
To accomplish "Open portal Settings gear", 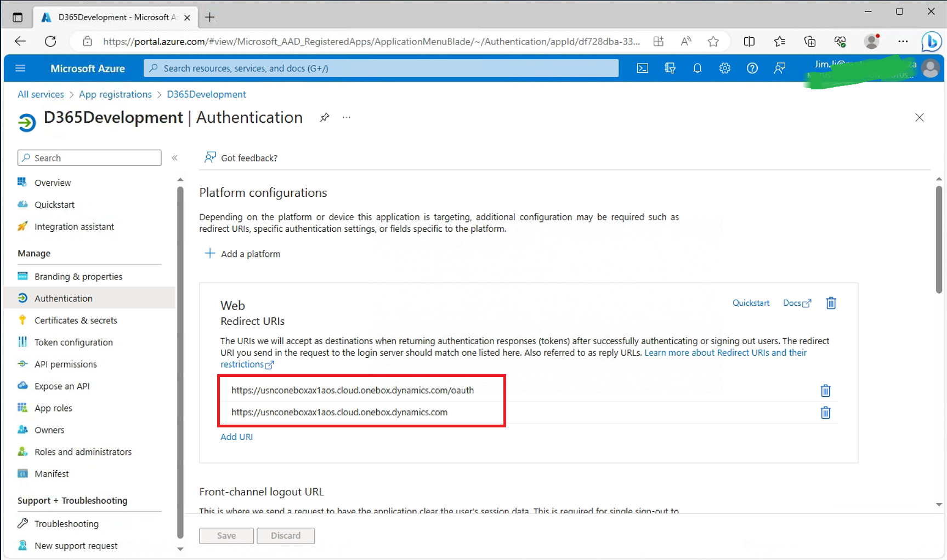I will click(x=725, y=68).
